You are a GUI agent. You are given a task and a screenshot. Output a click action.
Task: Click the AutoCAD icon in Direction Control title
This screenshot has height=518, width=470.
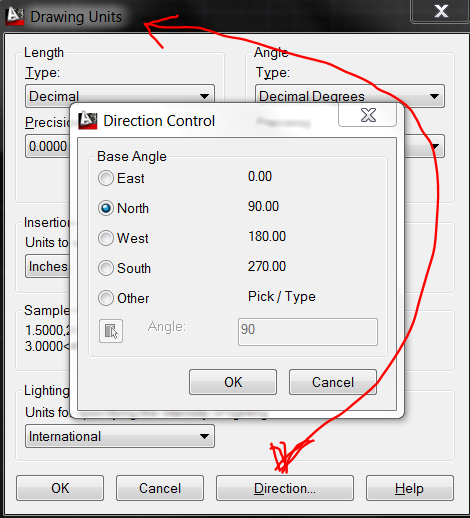click(87, 120)
